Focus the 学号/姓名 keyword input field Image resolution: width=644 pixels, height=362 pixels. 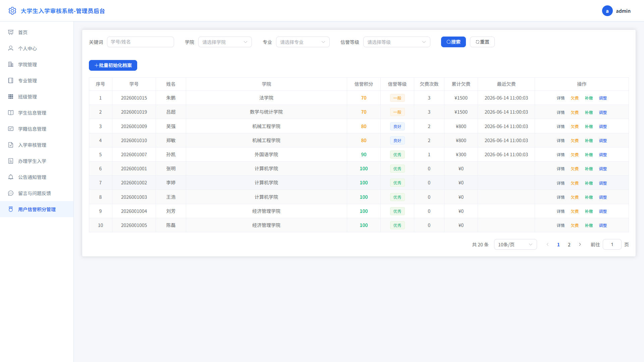coord(141,42)
